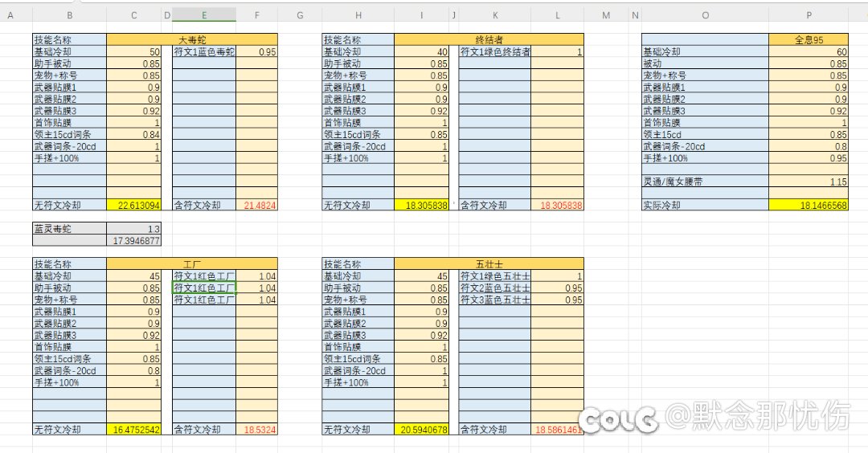
Task: Click the cell showing 17.3946877
Action: tap(134, 241)
